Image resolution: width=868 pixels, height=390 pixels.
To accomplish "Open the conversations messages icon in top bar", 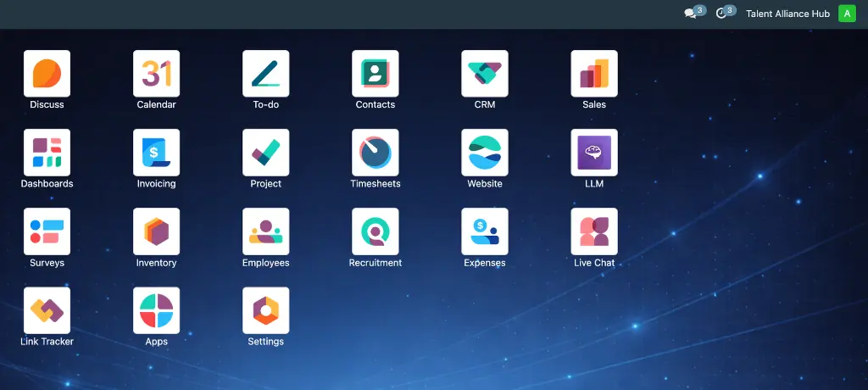I will click(x=691, y=14).
